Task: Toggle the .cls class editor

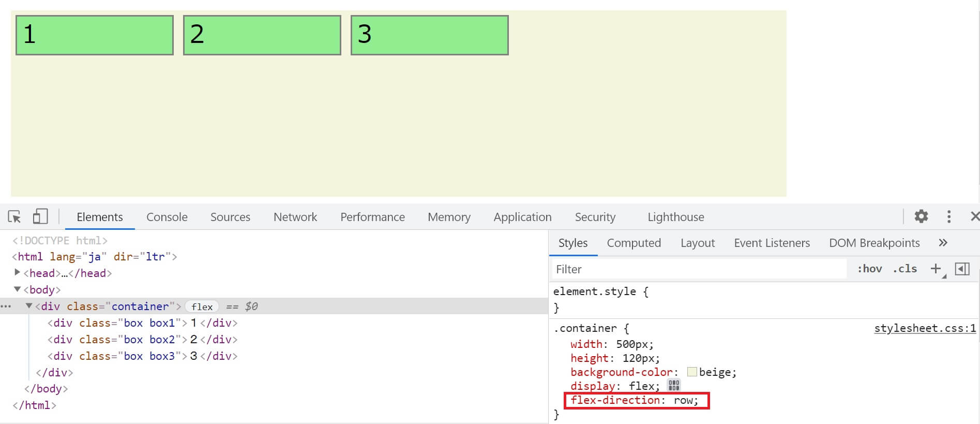Action: click(904, 269)
